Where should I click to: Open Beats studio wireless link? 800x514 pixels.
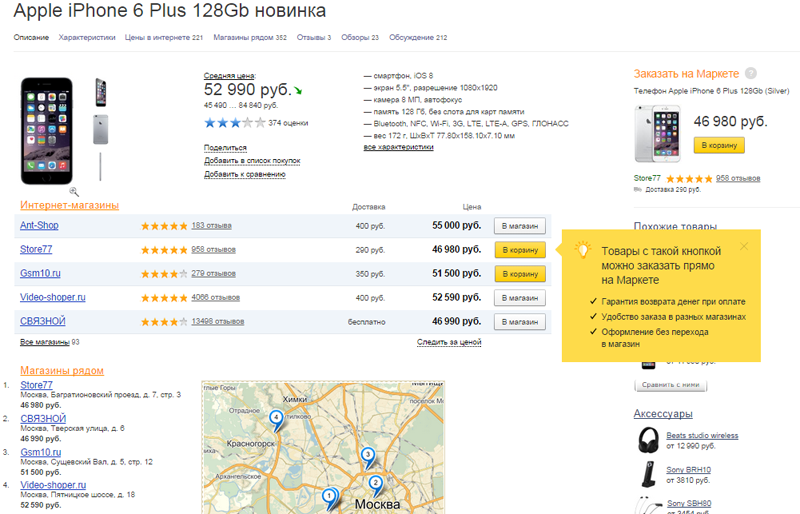[702, 435]
